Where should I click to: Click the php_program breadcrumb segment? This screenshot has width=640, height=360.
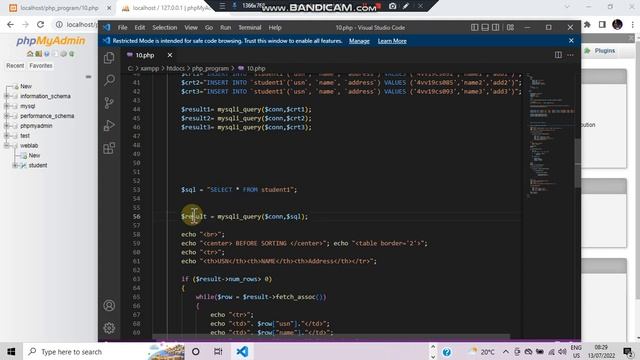click(x=210, y=69)
